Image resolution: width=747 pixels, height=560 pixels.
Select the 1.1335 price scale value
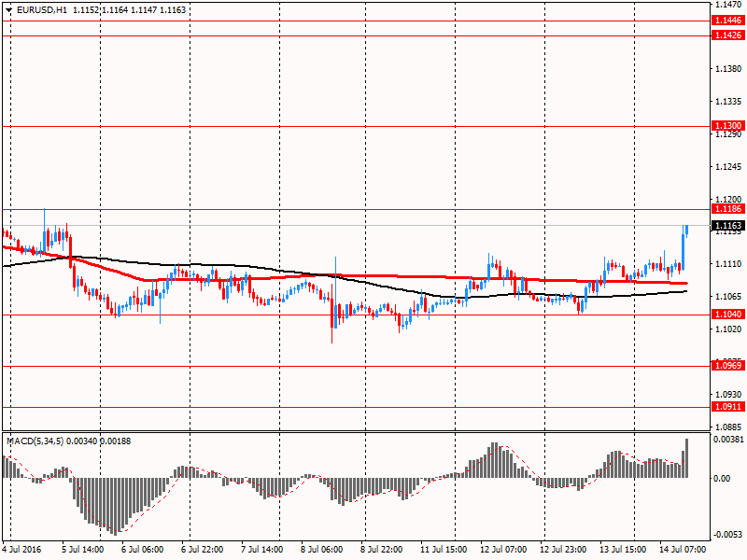tap(729, 102)
